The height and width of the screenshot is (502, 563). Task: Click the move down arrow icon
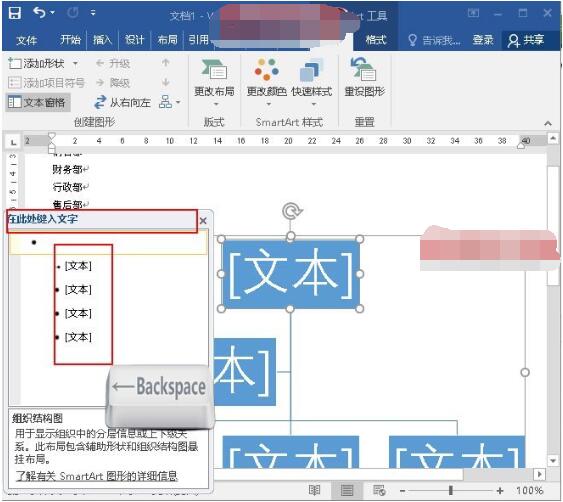pyautogui.click(x=166, y=82)
